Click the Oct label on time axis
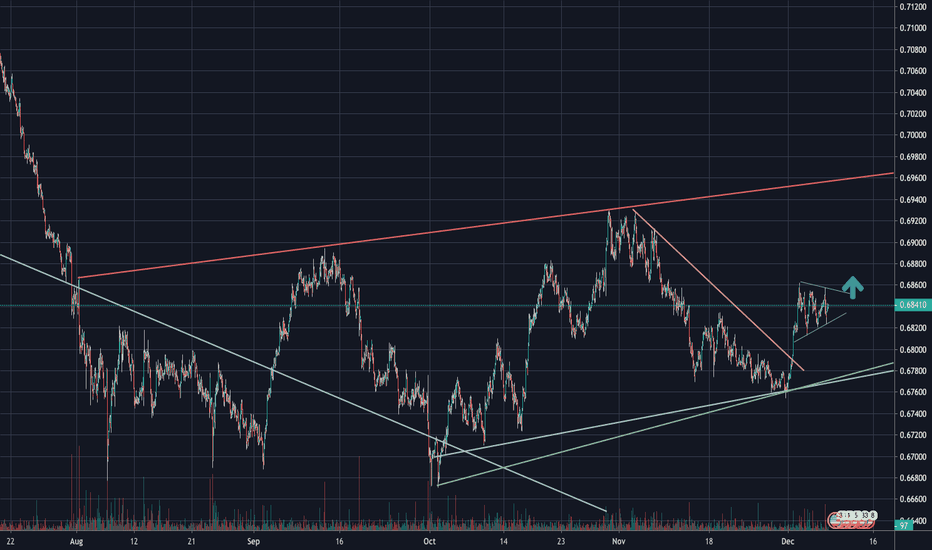The width and height of the screenshot is (932, 550). point(430,541)
